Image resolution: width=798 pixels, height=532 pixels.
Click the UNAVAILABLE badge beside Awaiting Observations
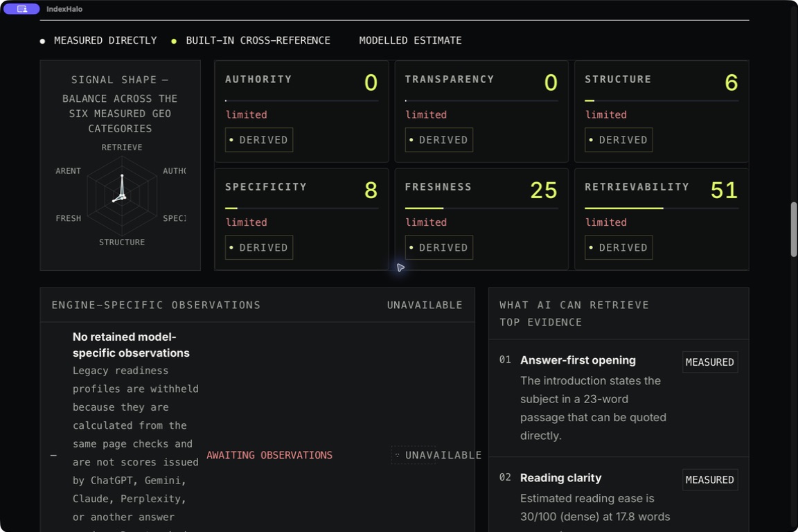click(438, 455)
